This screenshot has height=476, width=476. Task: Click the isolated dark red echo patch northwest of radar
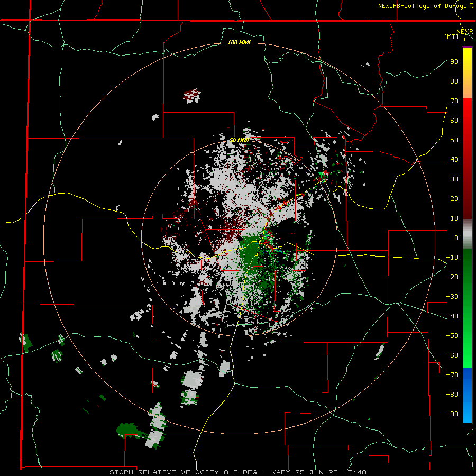click(x=192, y=95)
